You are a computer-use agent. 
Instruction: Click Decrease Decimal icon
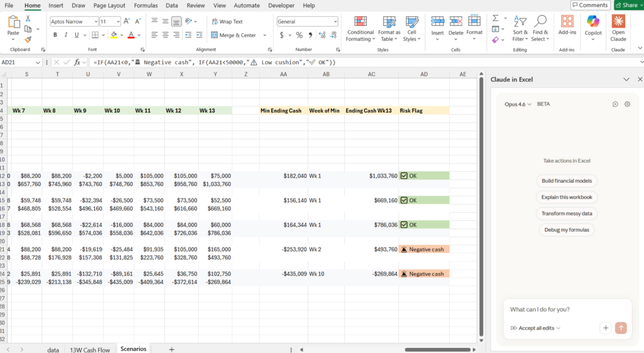click(333, 35)
